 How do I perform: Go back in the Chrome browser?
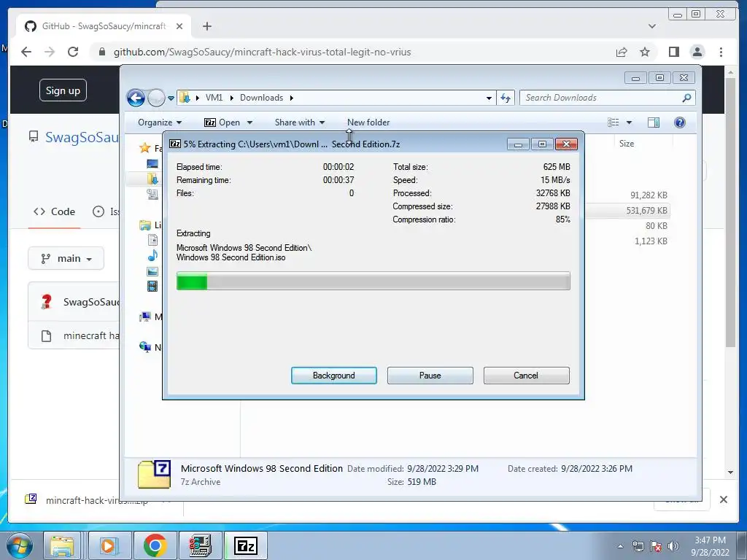coord(26,52)
